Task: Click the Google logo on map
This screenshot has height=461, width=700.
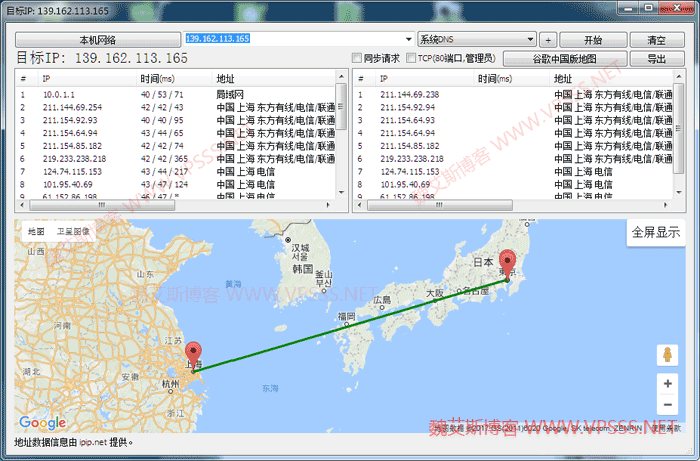Action: [x=43, y=423]
